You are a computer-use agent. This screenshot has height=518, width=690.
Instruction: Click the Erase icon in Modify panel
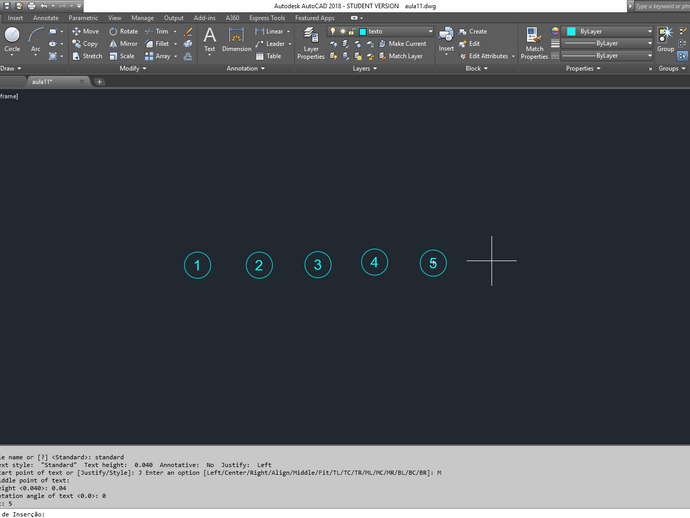(x=188, y=31)
